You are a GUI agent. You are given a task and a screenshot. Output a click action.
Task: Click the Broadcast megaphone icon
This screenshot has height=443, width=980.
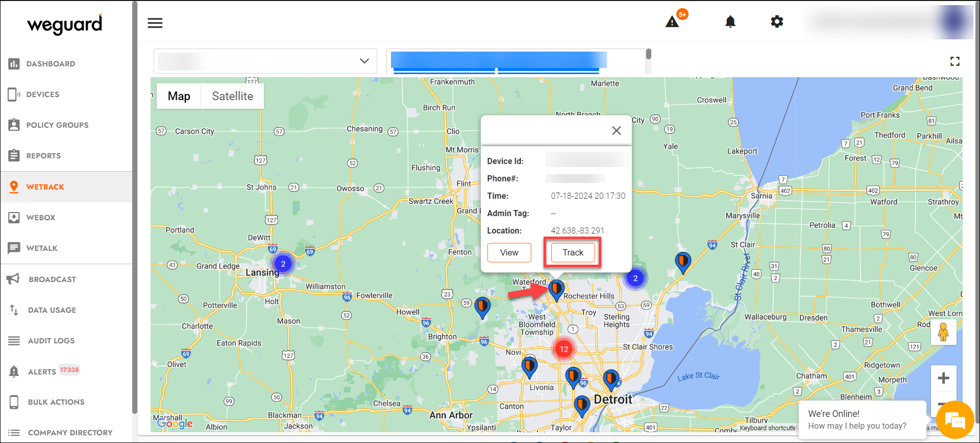[x=13, y=279]
